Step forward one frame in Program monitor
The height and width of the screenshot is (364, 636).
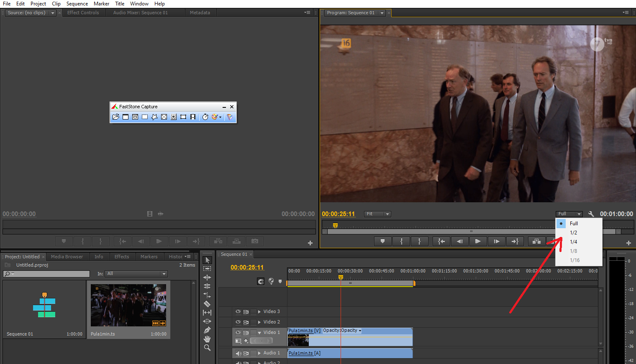point(496,241)
